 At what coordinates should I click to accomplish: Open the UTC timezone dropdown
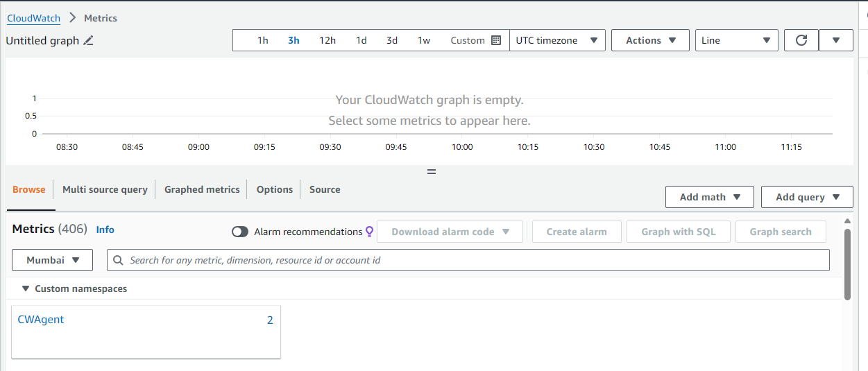click(557, 40)
